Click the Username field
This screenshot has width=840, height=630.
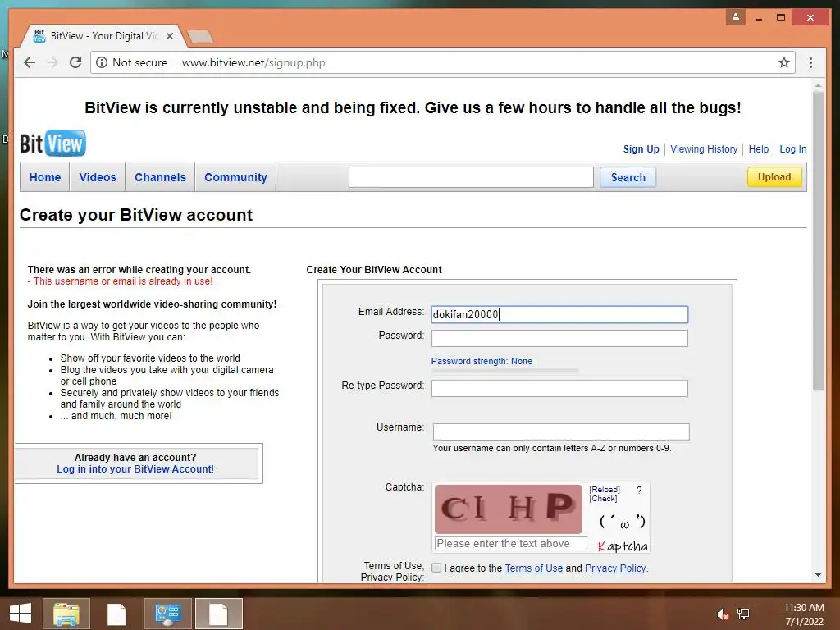pos(561,431)
